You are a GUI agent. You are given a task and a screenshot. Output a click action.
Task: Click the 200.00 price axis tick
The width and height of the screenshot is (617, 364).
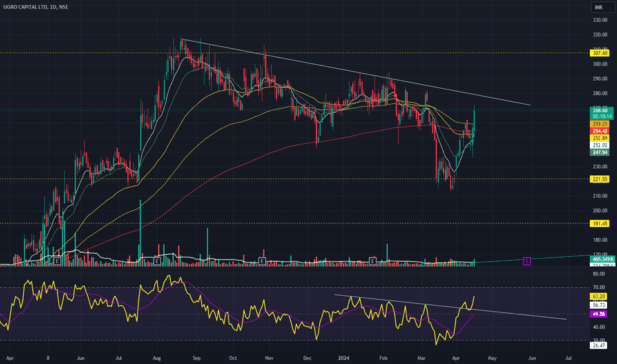pos(600,210)
